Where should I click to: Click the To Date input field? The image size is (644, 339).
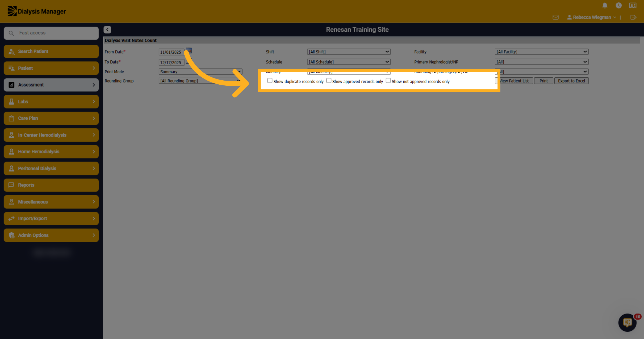[x=171, y=62]
